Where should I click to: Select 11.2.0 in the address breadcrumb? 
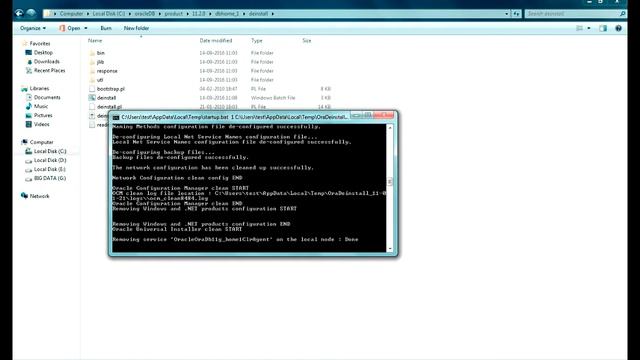(198, 14)
